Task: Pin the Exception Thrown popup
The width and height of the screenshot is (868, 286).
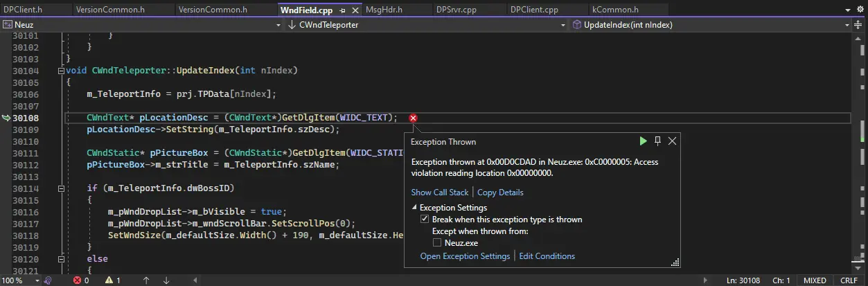Action: (657, 141)
